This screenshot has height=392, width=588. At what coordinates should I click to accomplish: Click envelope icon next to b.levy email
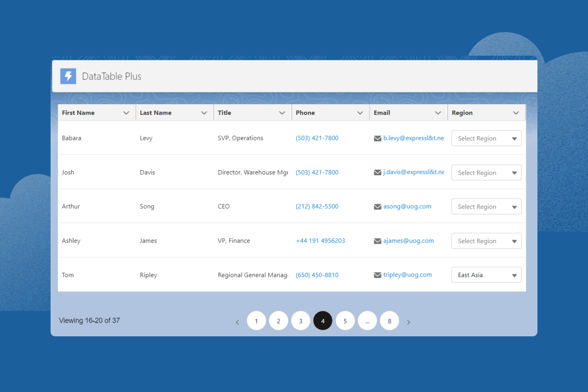click(x=377, y=138)
